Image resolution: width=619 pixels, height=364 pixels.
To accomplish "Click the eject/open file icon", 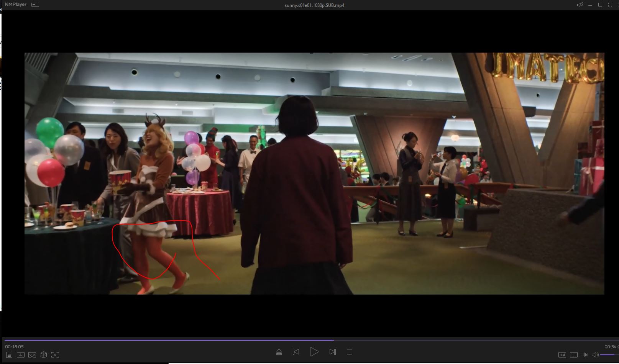I will tap(279, 352).
